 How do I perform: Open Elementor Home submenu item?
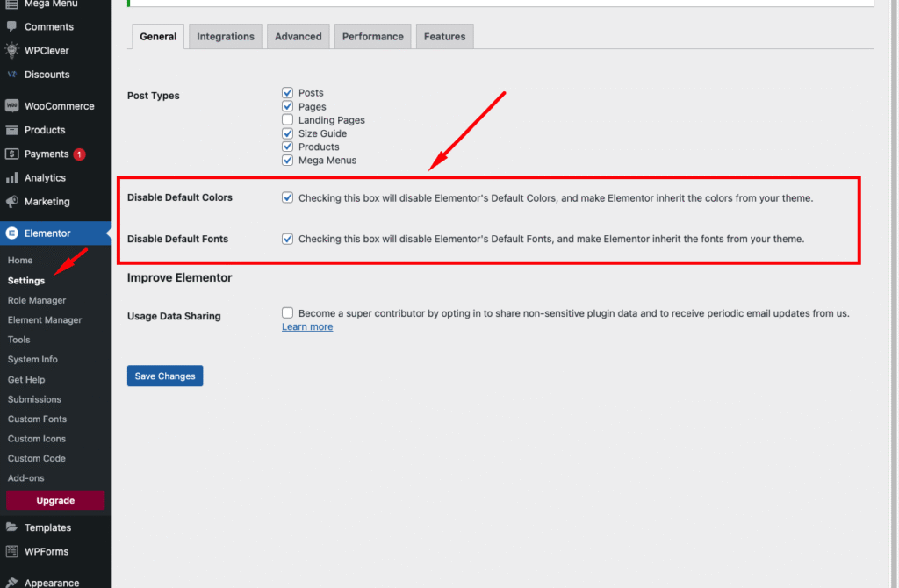20,260
